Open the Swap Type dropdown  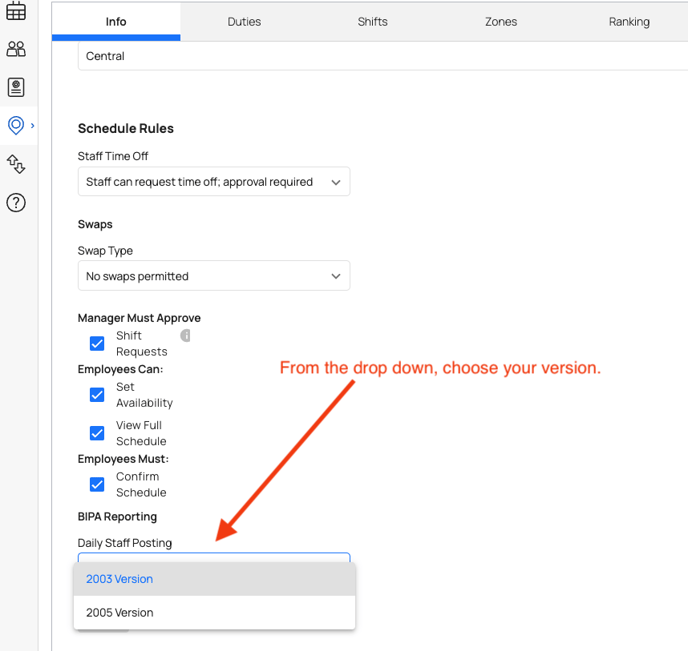point(214,276)
